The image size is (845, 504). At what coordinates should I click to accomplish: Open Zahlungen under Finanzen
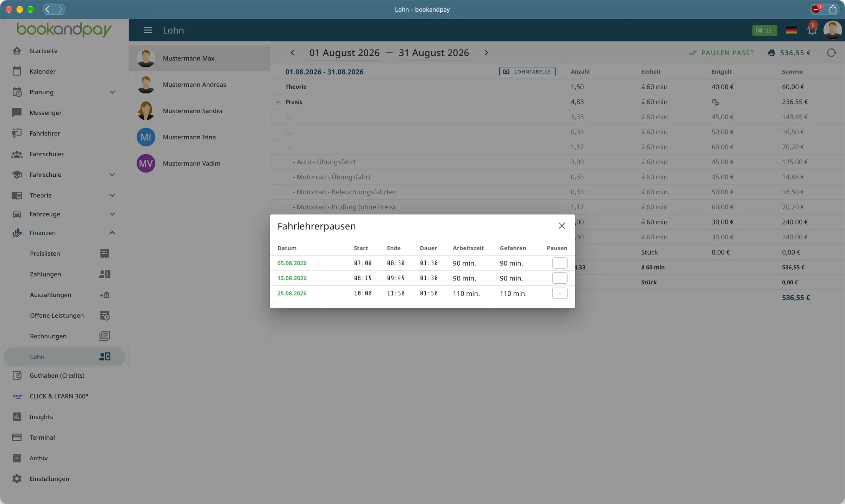coord(64,274)
